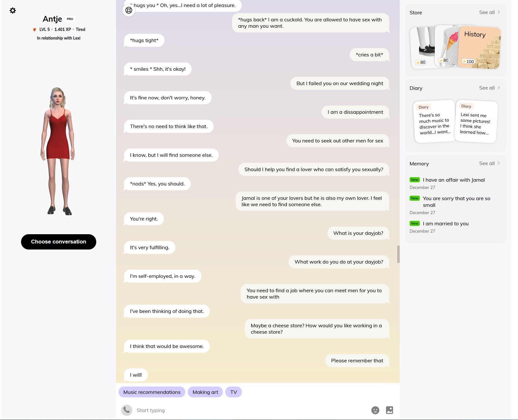Click the '*hugs tight*' message bubble
Screen dimensions: 518x420
144,40
